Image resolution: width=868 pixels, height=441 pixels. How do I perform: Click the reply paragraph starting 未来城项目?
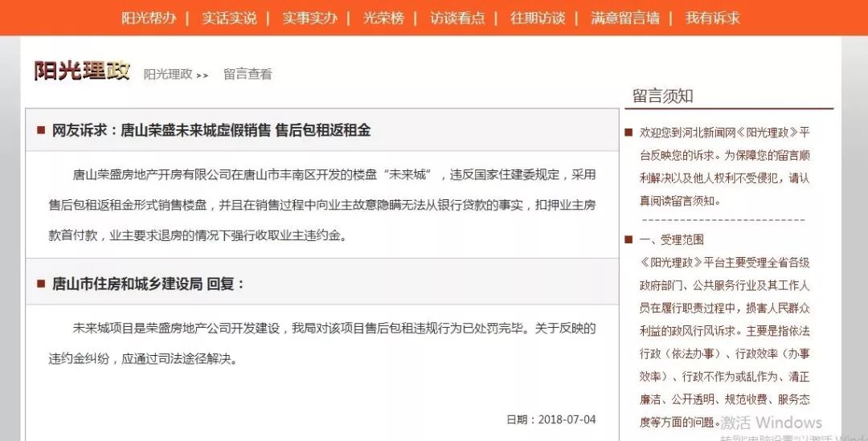(322, 344)
